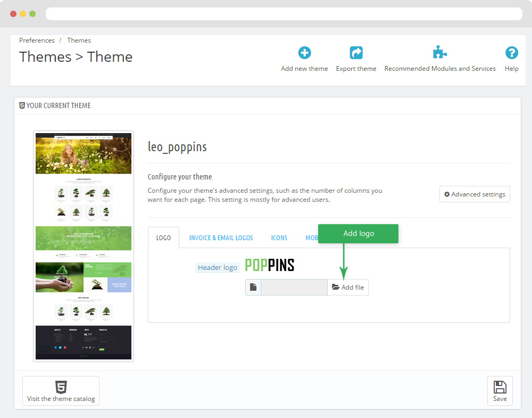
Task: Click the HTML5 icon next to Your Current Theme
Action: pos(22,105)
